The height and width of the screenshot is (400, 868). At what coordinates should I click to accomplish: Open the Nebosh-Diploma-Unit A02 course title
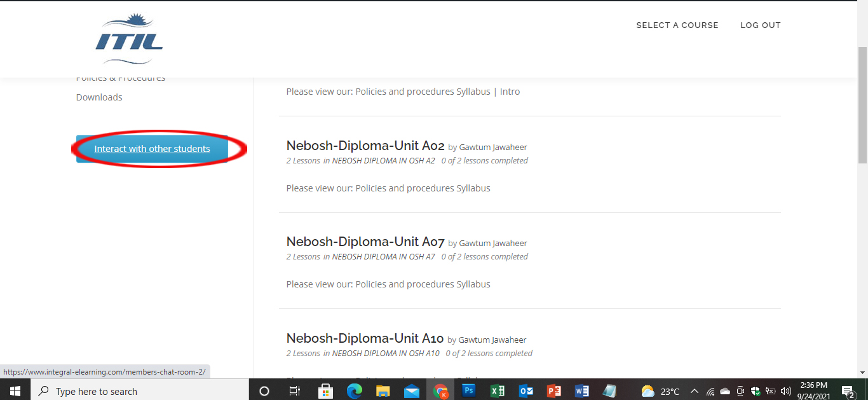pyautogui.click(x=365, y=146)
